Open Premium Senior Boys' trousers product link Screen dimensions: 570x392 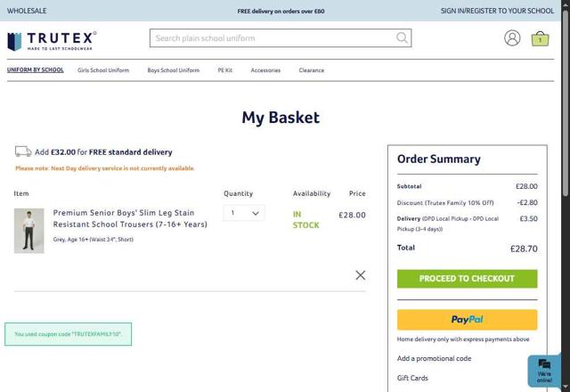[x=130, y=218]
